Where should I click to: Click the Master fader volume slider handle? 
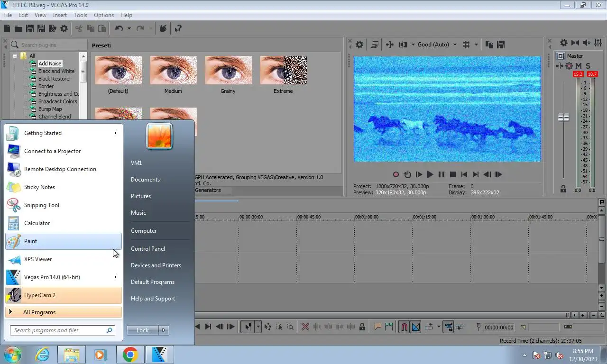563,117
